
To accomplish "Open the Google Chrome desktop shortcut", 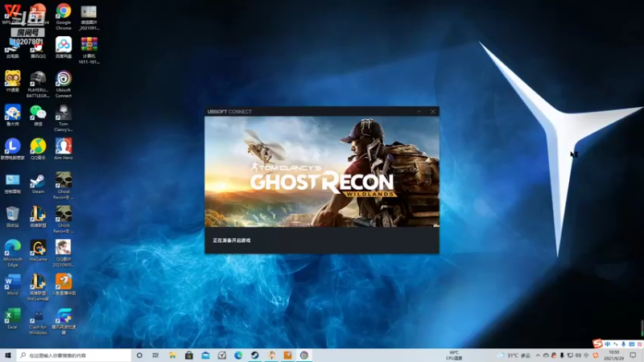I will (x=64, y=16).
